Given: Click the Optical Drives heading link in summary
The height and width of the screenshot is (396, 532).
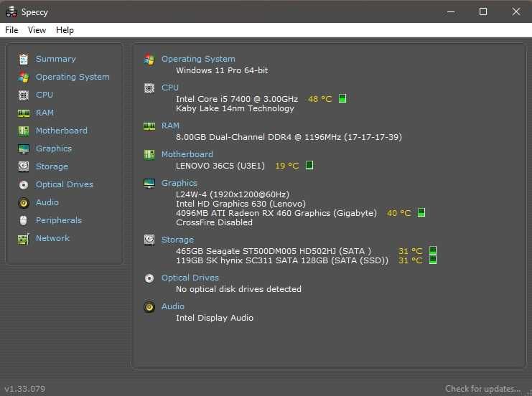Looking at the screenshot, I should [190, 278].
